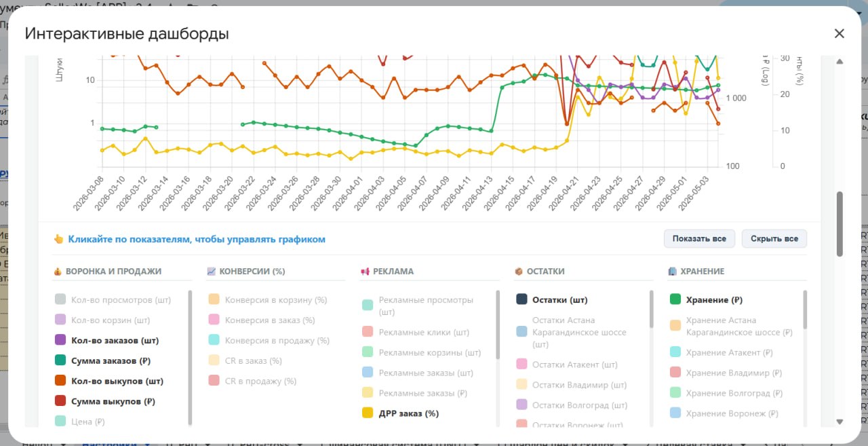Click the Скрыть все button
The width and height of the screenshot is (868, 446).
[x=774, y=239]
